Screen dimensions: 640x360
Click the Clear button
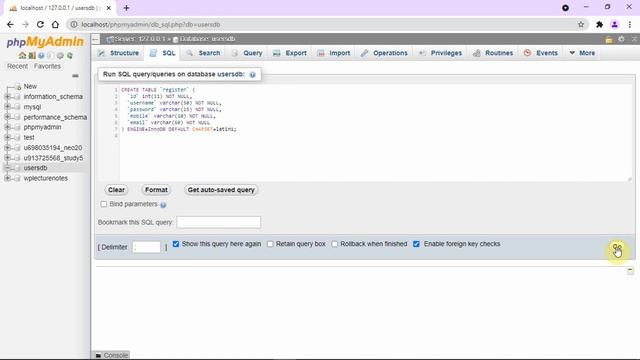116,190
